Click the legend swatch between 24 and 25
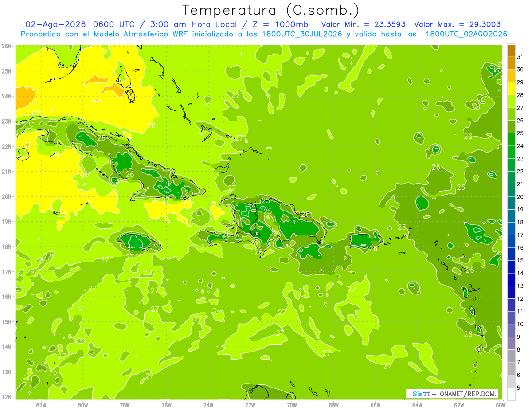Screen dimensions: 532x411 [x=511, y=140]
